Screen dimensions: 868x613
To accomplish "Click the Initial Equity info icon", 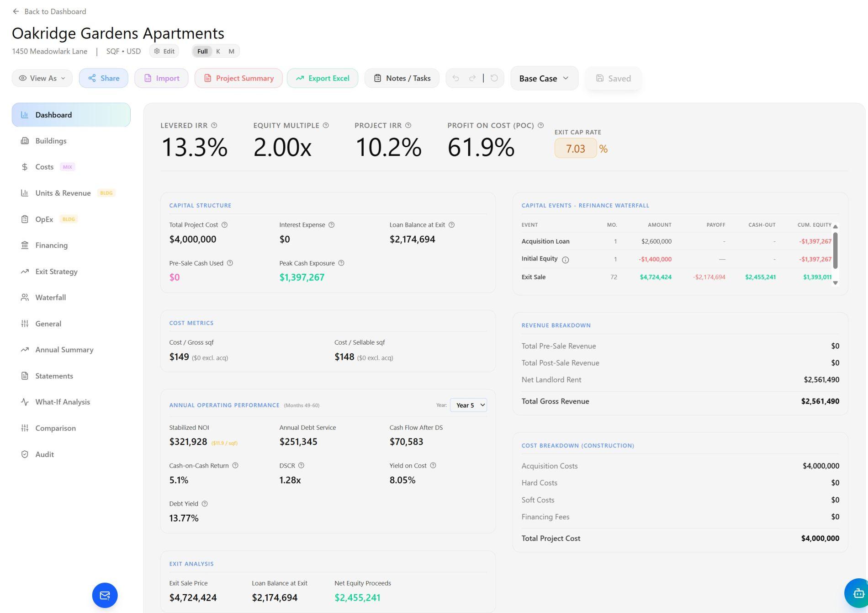I will pyautogui.click(x=565, y=260).
